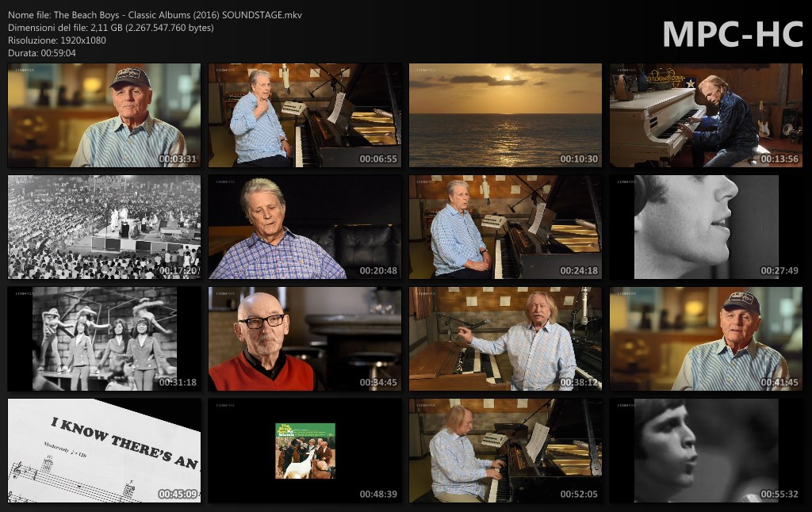Image resolution: width=812 pixels, height=512 pixels.
Task: Open the thumbnail timestamped 00:03:31
Action: click(104, 116)
